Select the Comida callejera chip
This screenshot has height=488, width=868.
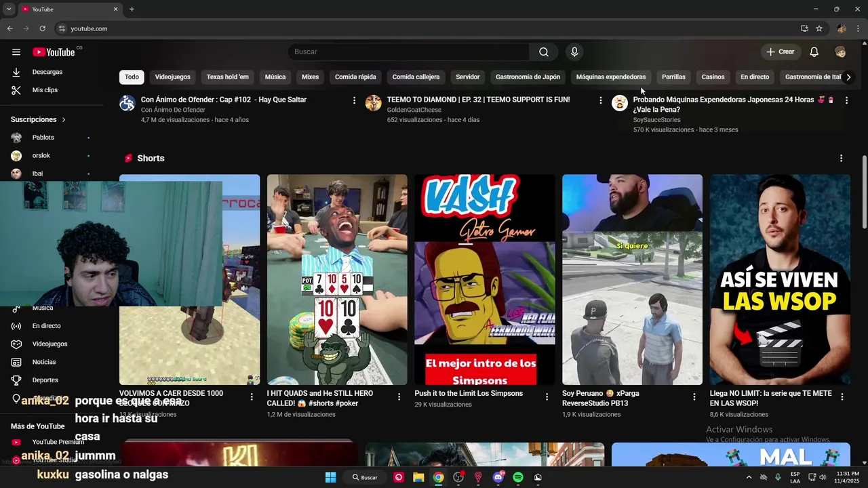416,77
